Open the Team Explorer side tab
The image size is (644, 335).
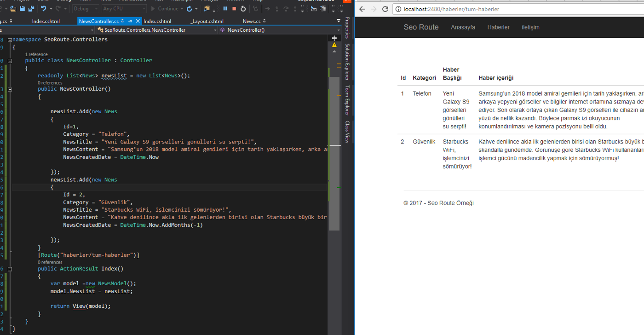coord(347,100)
